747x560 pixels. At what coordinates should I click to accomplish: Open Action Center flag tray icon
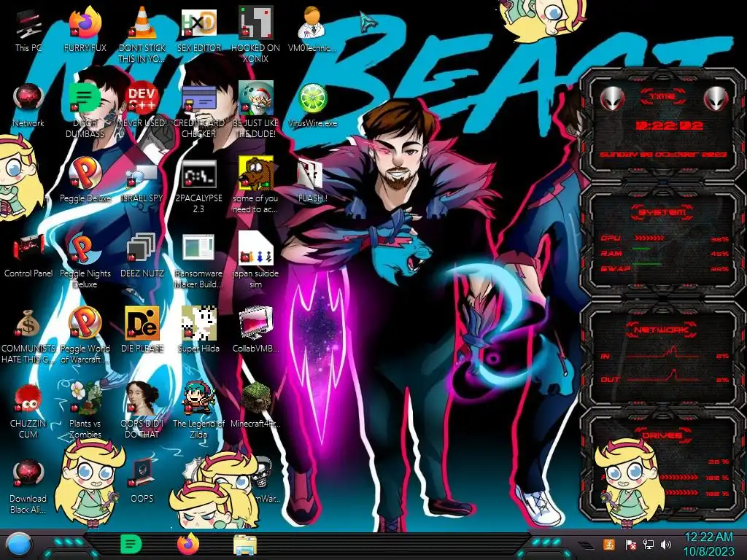click(630, 545)
